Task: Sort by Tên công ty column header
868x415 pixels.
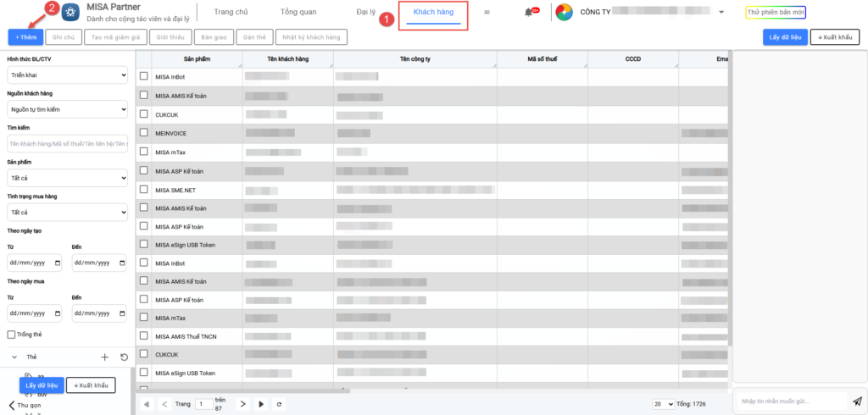Action: point(415,58)
